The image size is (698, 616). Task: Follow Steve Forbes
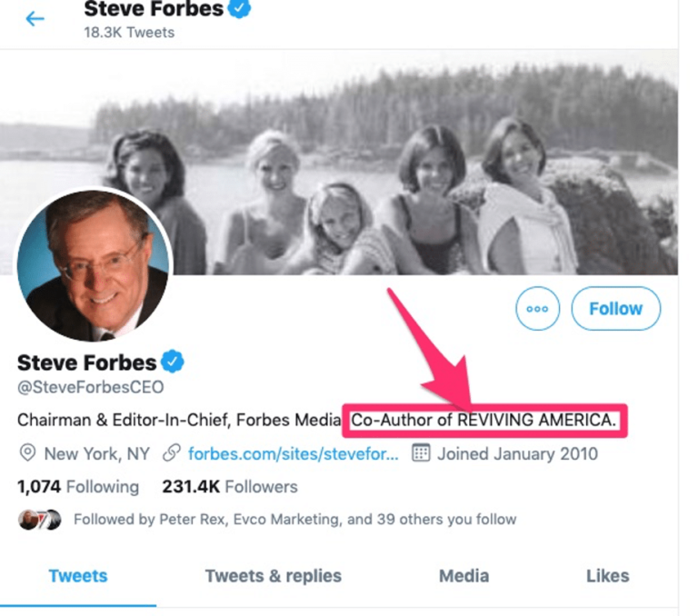[615, 309]
